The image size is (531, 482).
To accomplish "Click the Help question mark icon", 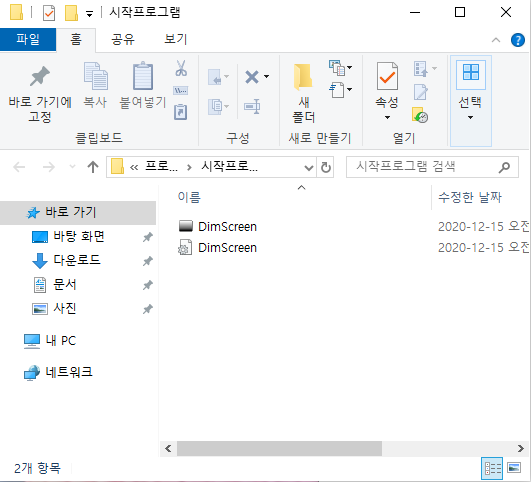I will coord(517,40).
